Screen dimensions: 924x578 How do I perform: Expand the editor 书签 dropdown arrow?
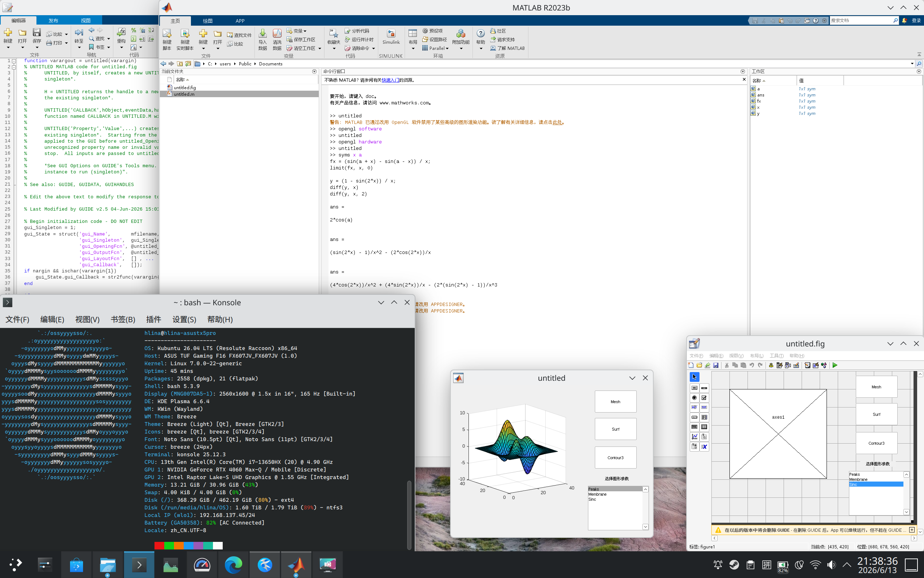[108, 47]
